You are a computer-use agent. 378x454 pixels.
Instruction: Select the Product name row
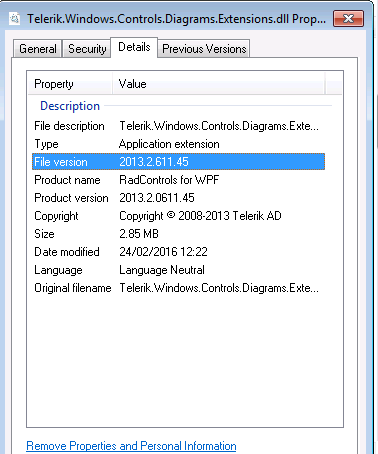pyautogui.click(x=178, y=180)
